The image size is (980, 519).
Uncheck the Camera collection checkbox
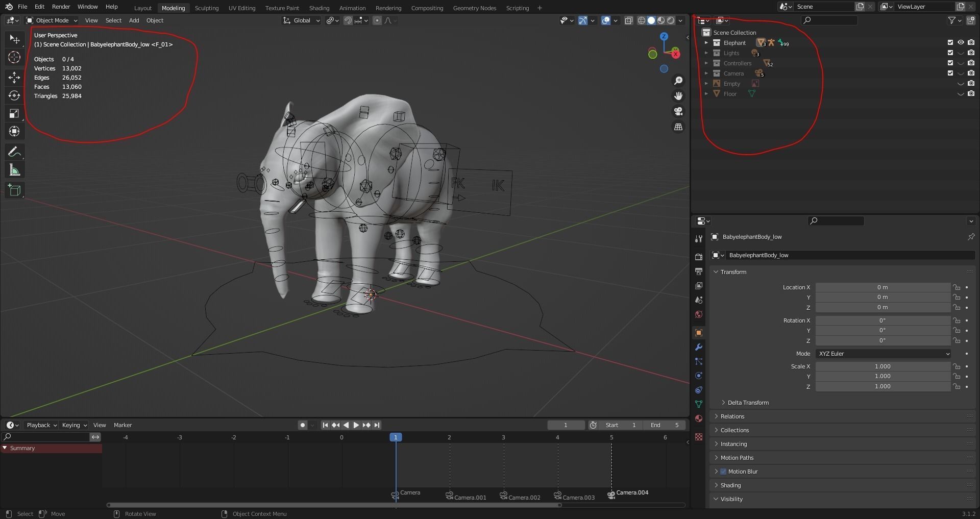(950, 73)
